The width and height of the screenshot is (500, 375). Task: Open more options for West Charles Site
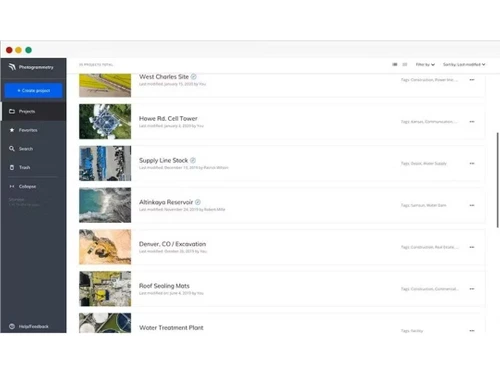(472, 80)
